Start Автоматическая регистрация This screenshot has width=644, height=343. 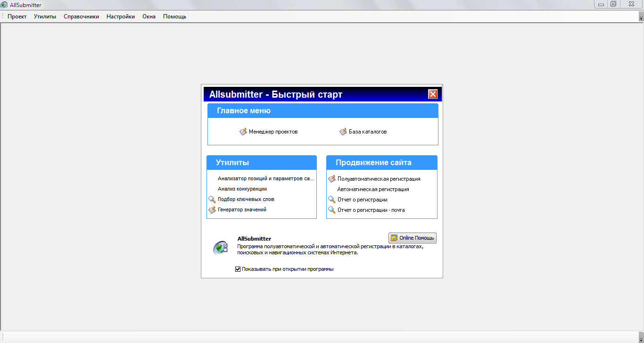tap(373, 190)
